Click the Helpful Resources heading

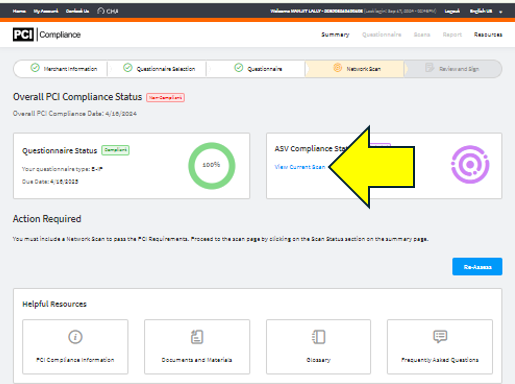coord(54,304)
